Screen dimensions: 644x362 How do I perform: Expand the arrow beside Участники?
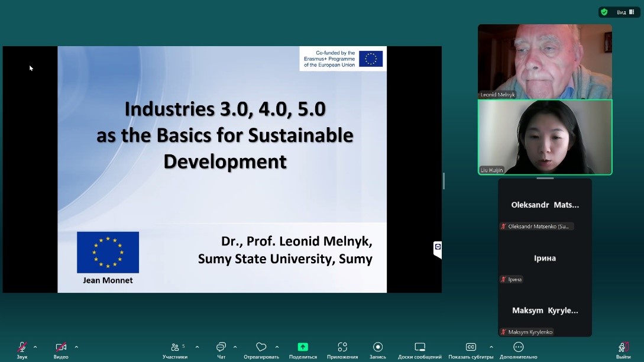197,347
